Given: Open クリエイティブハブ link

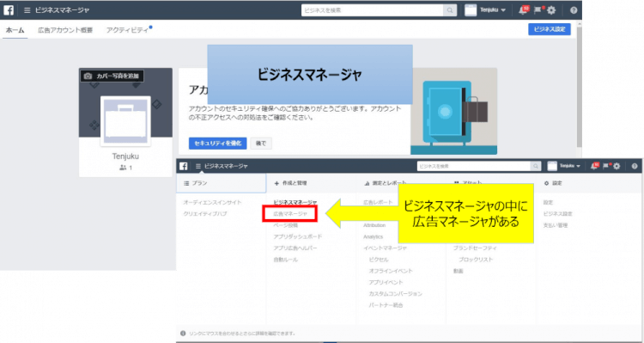Looking at the screenshot, I should pyautogui.click(x=205, y=214).
